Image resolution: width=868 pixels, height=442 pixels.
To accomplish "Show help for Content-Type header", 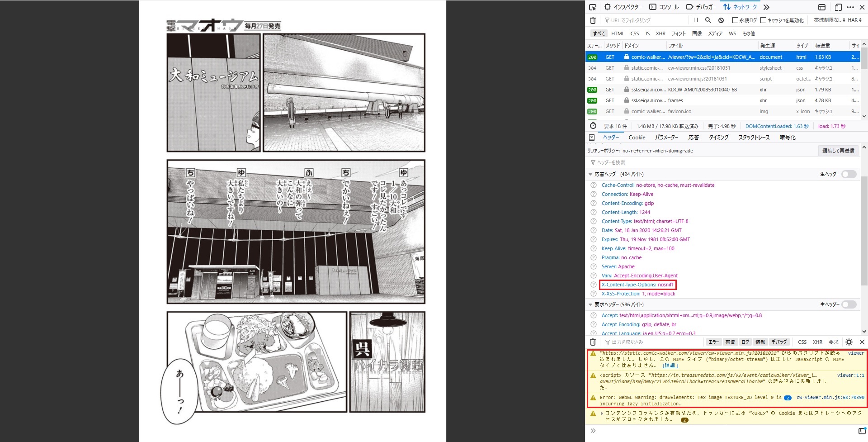I will click(594, 221).
